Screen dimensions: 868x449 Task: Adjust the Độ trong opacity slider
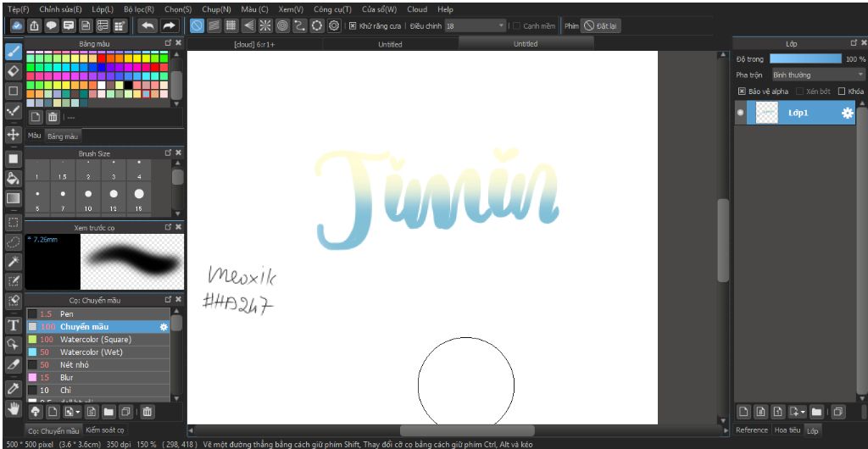click(x=805, y=58)
